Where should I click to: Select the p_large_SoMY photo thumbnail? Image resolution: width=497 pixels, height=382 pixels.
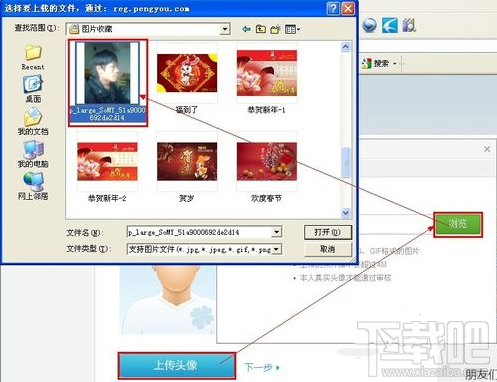(107, 72)
